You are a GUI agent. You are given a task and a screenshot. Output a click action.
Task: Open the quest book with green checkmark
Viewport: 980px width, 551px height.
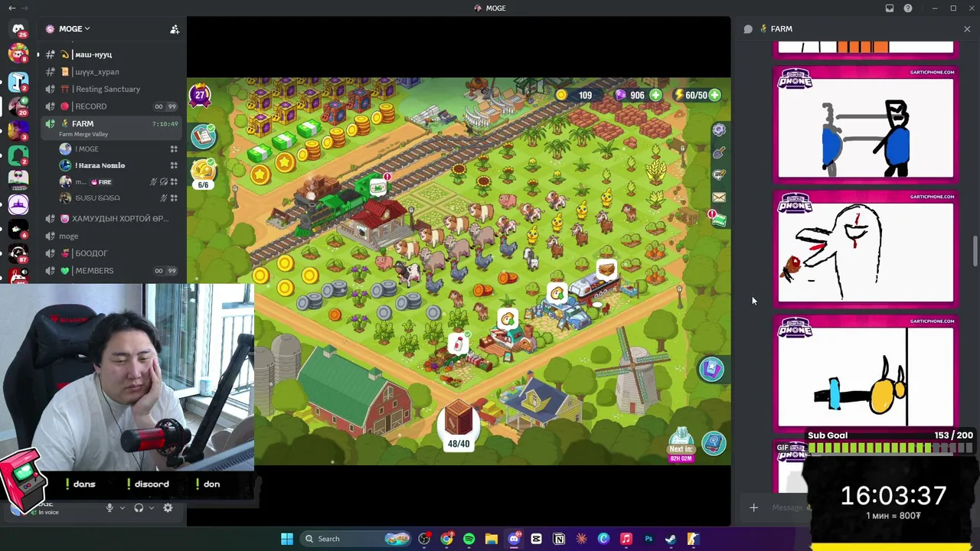(204, 136)
